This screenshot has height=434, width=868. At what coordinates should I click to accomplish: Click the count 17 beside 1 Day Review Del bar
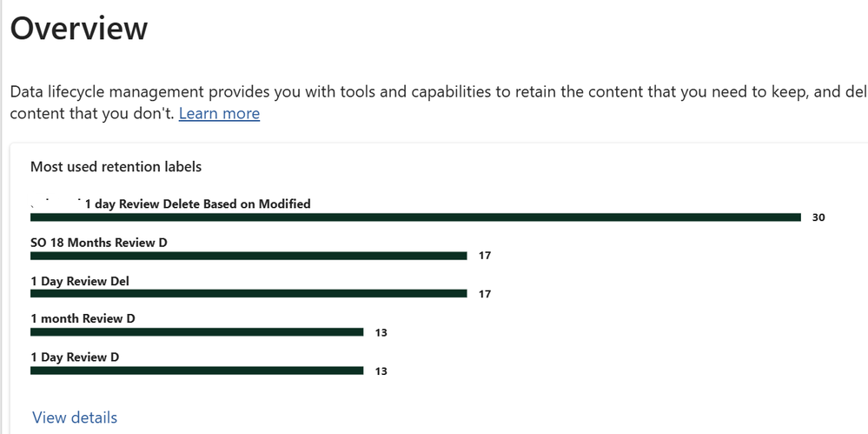[485, 294]
